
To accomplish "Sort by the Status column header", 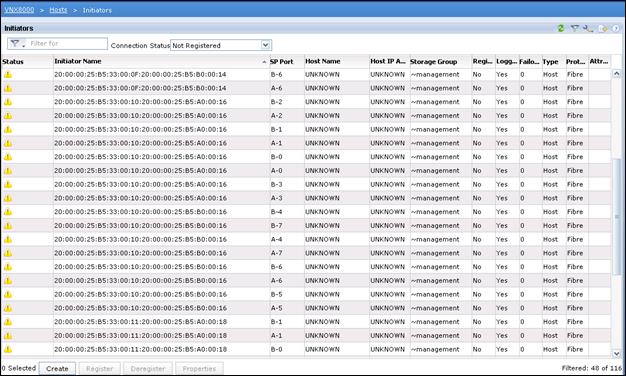I will [27, 61].
